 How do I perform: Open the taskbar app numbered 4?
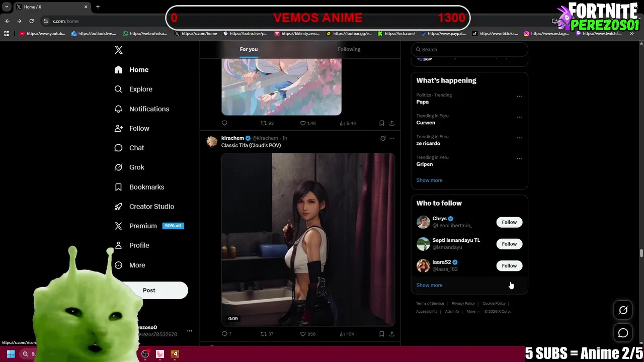coord(175,354)
